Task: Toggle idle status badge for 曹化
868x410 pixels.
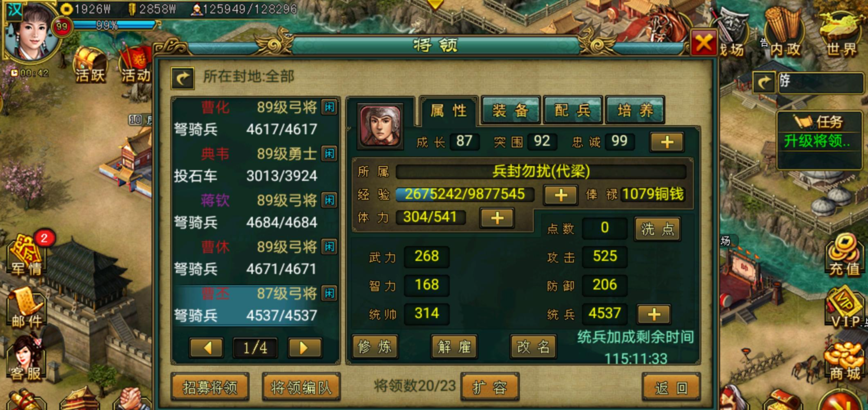Action: [x=330, y=107]
